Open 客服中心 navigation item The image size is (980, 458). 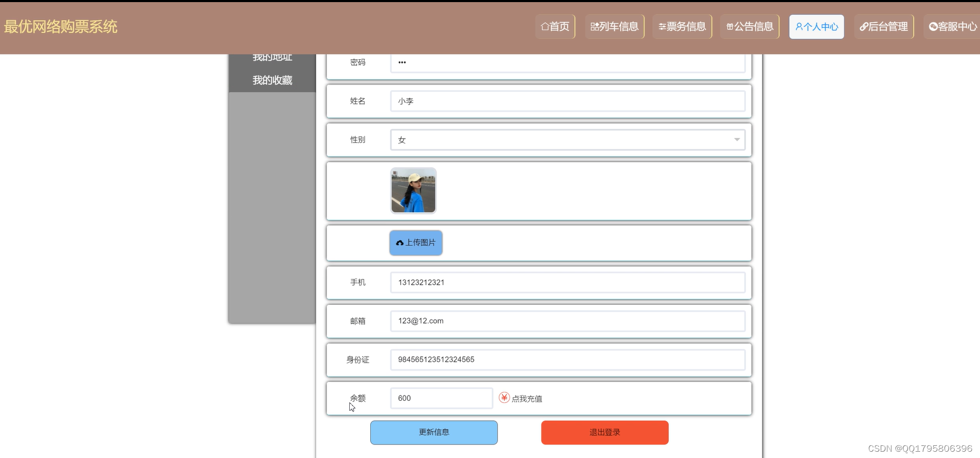952,27
